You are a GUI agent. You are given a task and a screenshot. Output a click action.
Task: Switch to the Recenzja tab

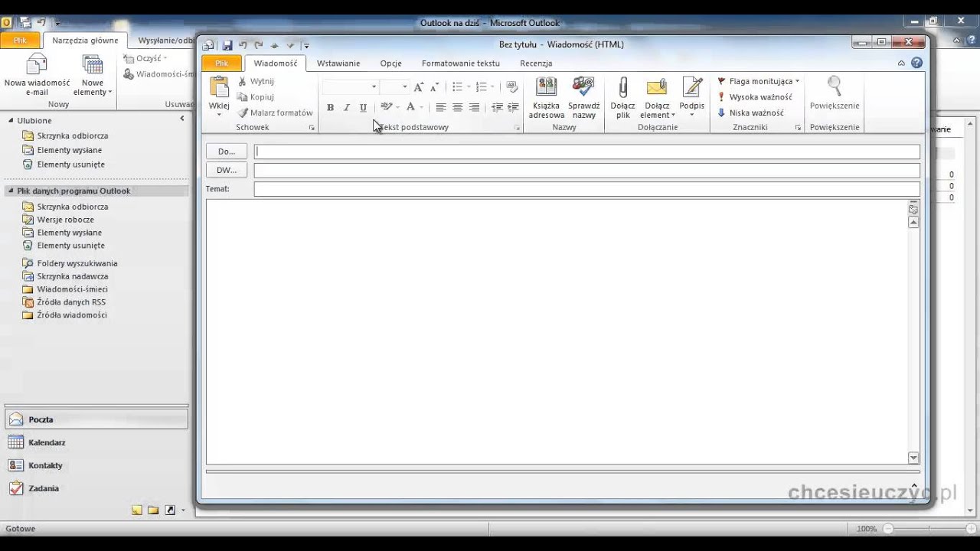[536, 64]
